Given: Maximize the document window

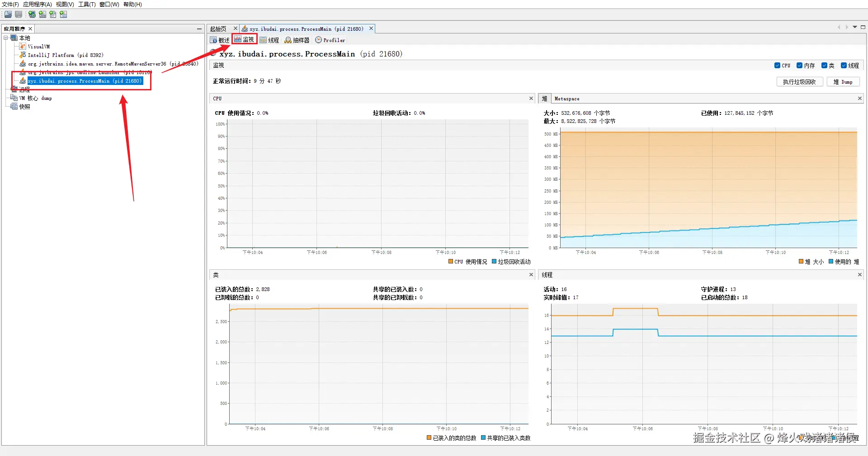Looking at the screenshot, I should pos(863,27).
